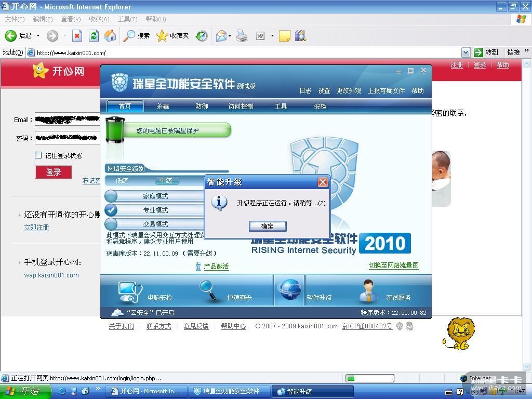Viewport: 532px width, 399px height.
Task: Click 确定 in the 智能升级 dialog
Action: click(x=268, y=227)
